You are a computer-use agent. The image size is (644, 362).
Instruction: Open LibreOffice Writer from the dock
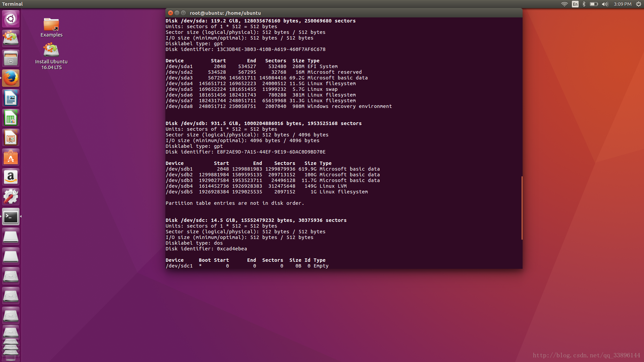click(x=11, y=98)
